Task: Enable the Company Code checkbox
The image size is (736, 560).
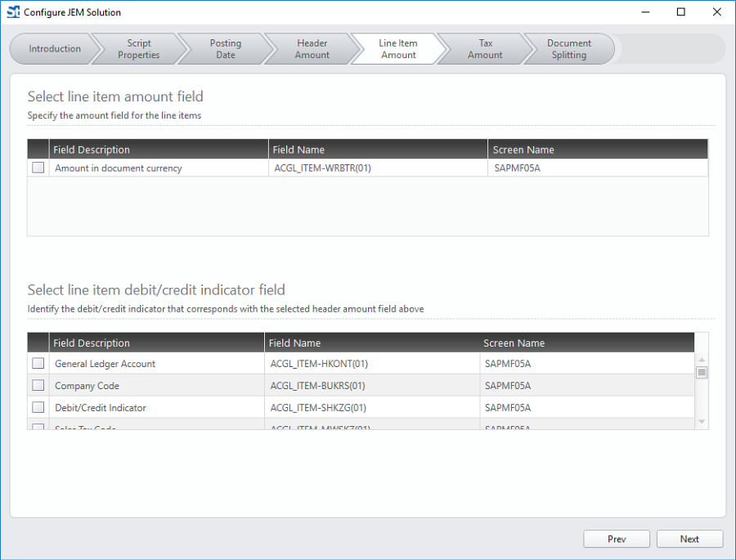Action: tap(38, 385)
